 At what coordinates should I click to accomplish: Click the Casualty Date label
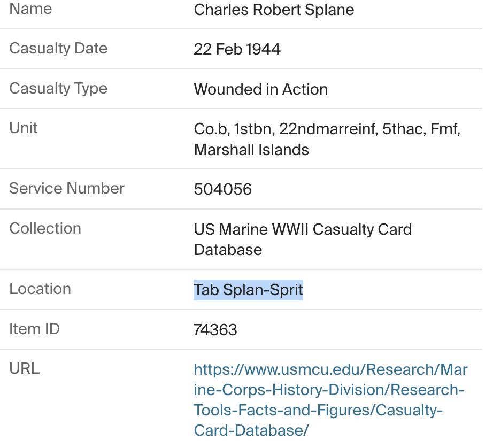coord(58,49)
